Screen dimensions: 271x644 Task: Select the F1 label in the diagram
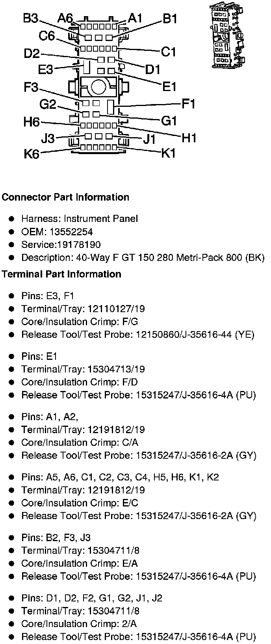click(x=188, y=104)
